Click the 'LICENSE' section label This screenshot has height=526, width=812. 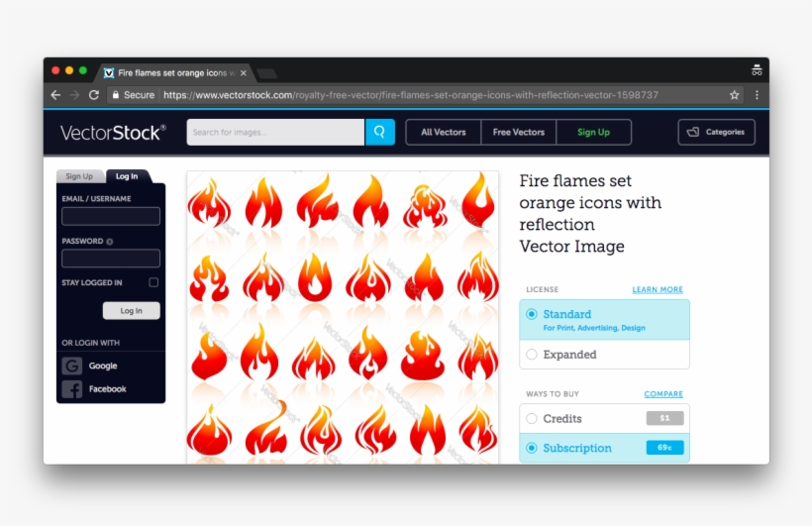[x=543, y=289]
